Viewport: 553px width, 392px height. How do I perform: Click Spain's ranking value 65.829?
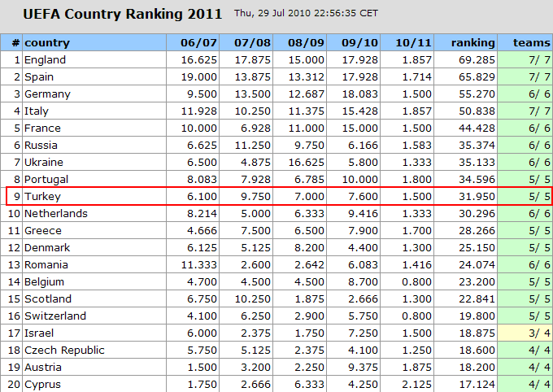pyautogui.click(x=477, y=77)
